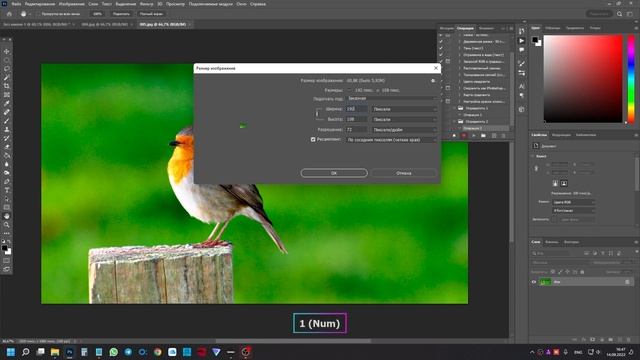
Task: Click delete trash icon in Actions panel
Action: pyautogui.click(x=503, y=136)
